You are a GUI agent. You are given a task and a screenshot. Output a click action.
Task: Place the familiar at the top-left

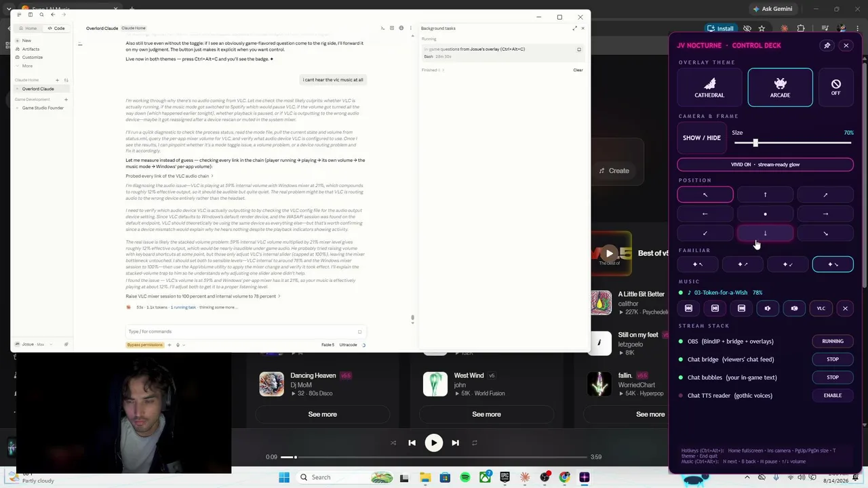(x=698, y=264)
